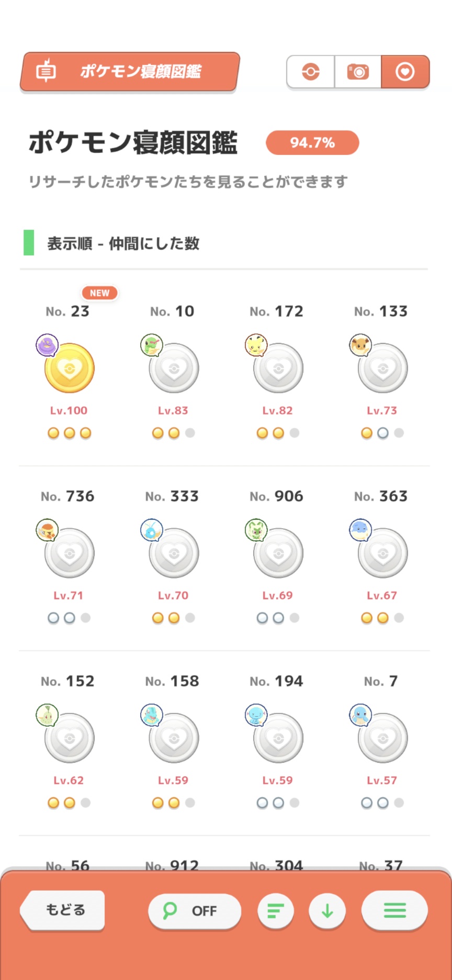Switch to the Poké Ball dex tab

[311, 72]
